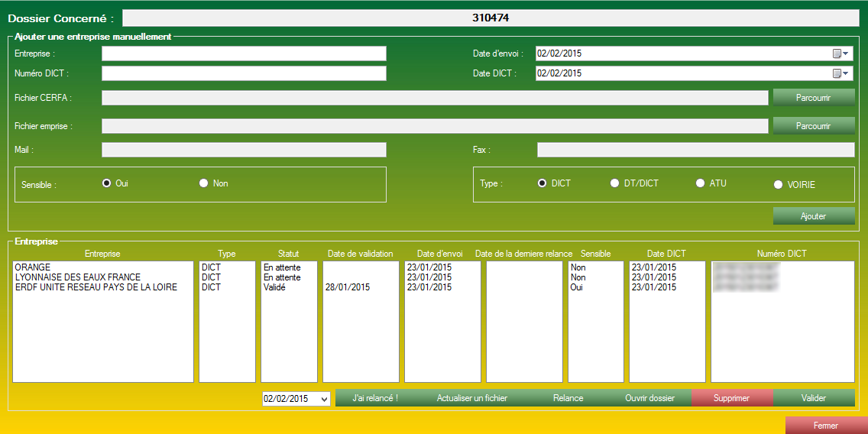The height and width of the screenshot is (434, 868).
Task: Click the Parcourir button for Fichier CERFA
Action: (x=814, y=98)
